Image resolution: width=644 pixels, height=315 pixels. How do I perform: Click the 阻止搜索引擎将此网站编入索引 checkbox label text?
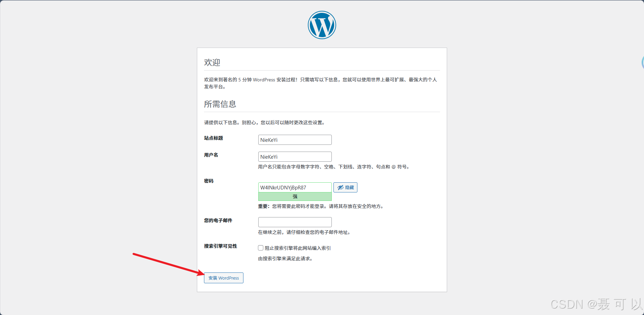[298, 248]
